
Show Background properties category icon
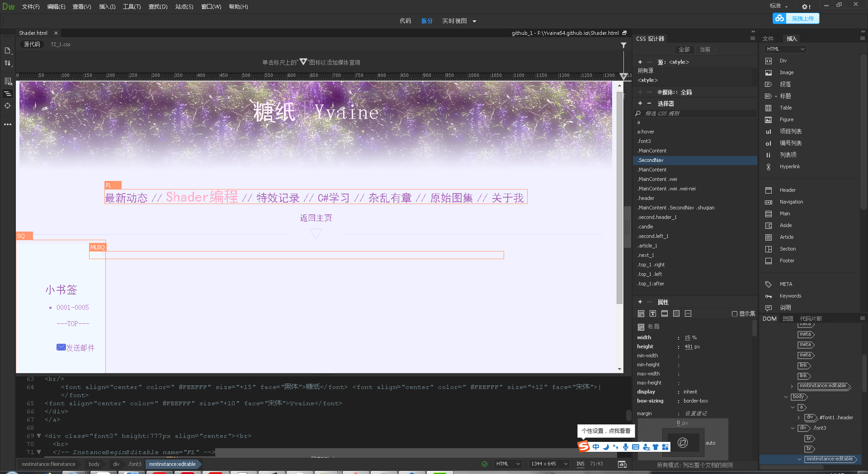[676, 313]
